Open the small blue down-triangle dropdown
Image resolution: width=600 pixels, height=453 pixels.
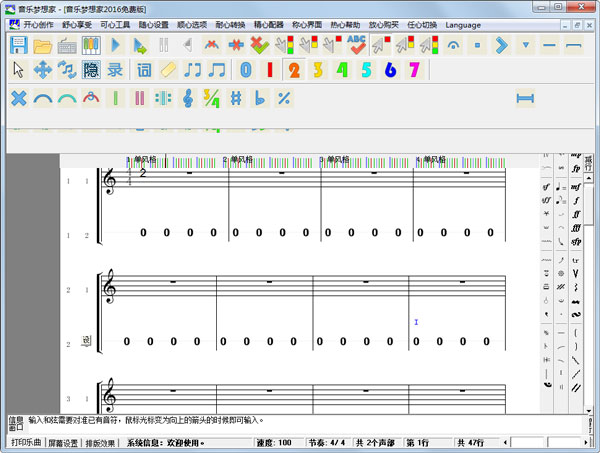click(x=526, y=45)
